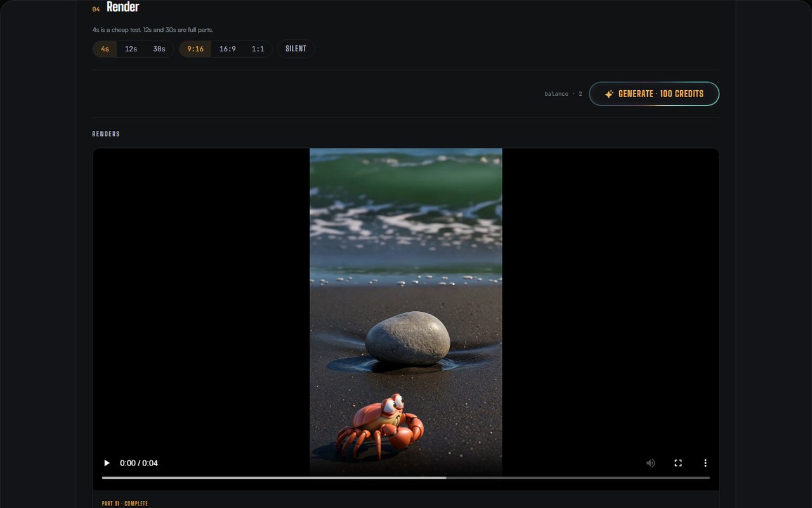Open the video's three-dot options menu
812x508 pixels.
[x=705, y=463]
